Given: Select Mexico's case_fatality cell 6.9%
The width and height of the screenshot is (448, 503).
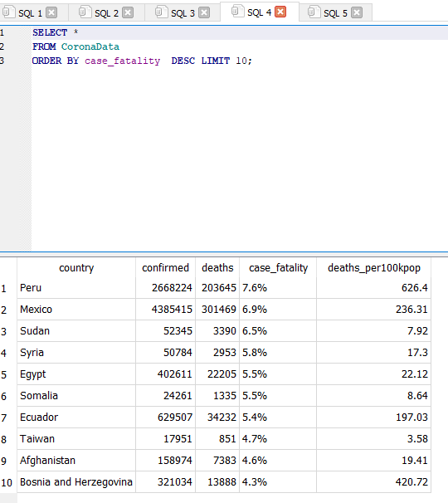Looking at the screenshot, I should coord(278,310).
